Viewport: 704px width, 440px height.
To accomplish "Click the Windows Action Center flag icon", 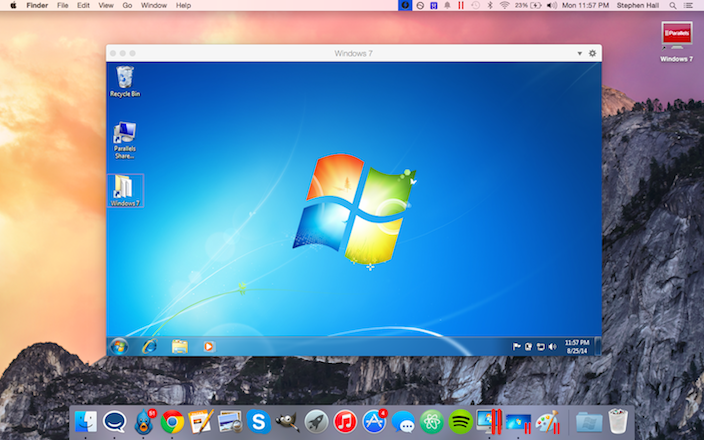I will tap(517, 347).
